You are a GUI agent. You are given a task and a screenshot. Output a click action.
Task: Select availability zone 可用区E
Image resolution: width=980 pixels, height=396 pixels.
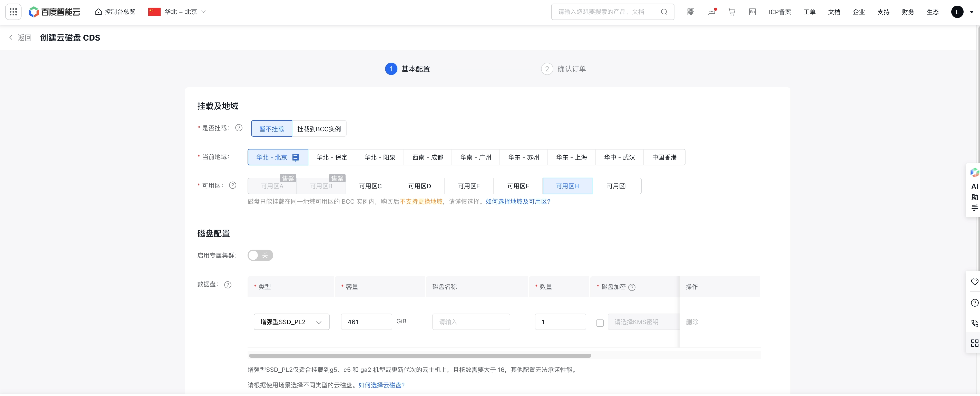(x=469, y=186)
